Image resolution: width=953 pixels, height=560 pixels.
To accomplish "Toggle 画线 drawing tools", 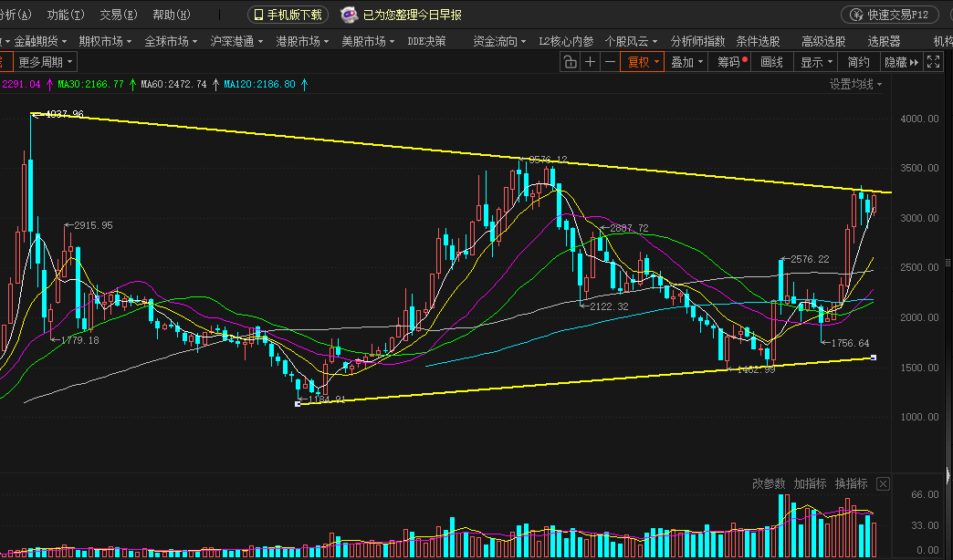I will (x=772, y=62).
